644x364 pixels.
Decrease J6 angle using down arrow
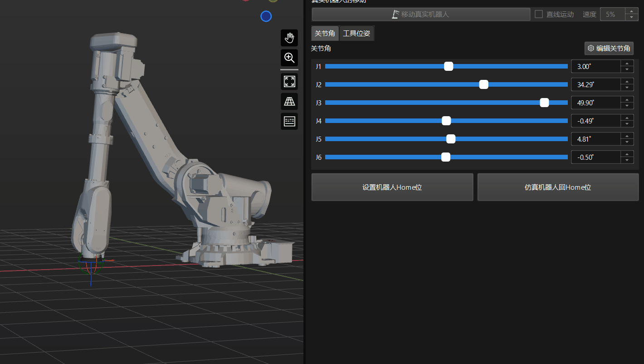click(627, 160)
